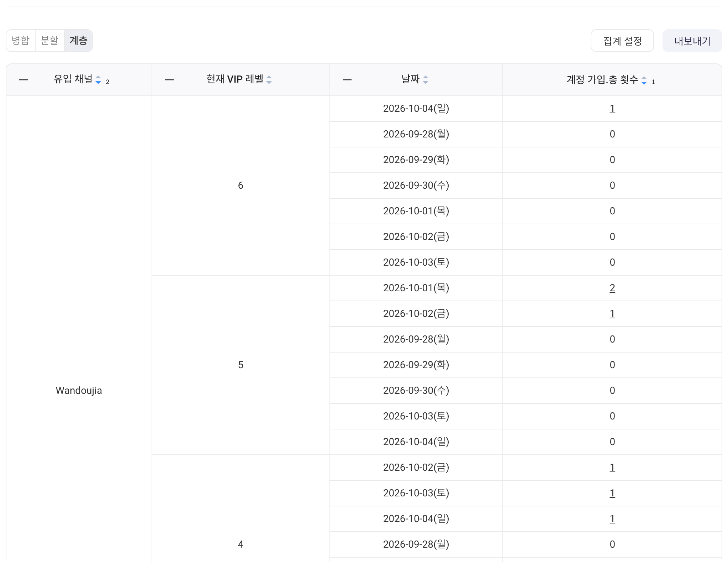Sort by the 계정 가입.총 횟수 sort arrows
728x579 pixels.
coord(644,80)
